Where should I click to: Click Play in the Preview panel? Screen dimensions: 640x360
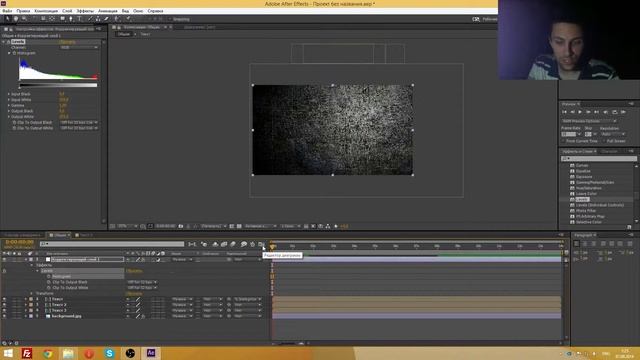[580, 112]
